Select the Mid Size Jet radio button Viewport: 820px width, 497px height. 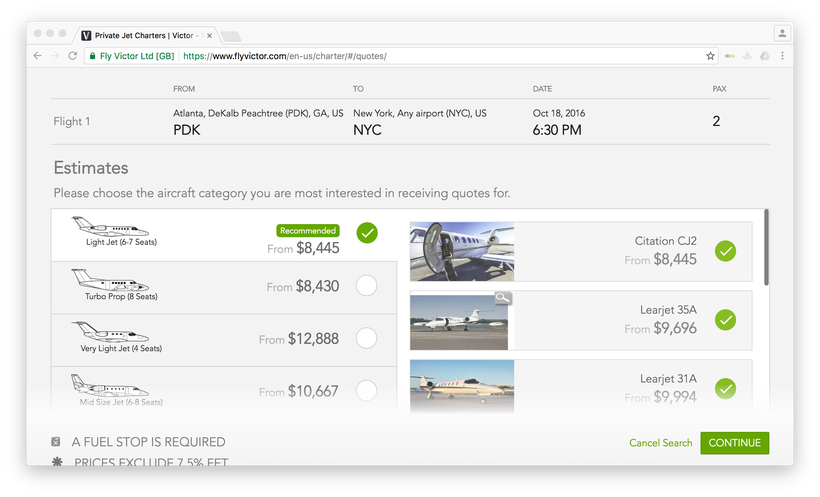point(366,390)
